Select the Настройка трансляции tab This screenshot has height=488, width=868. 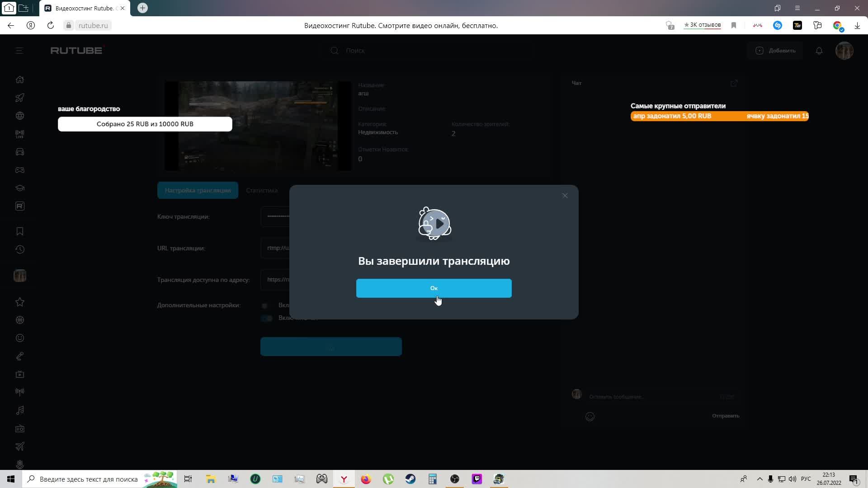pos(198,190)
